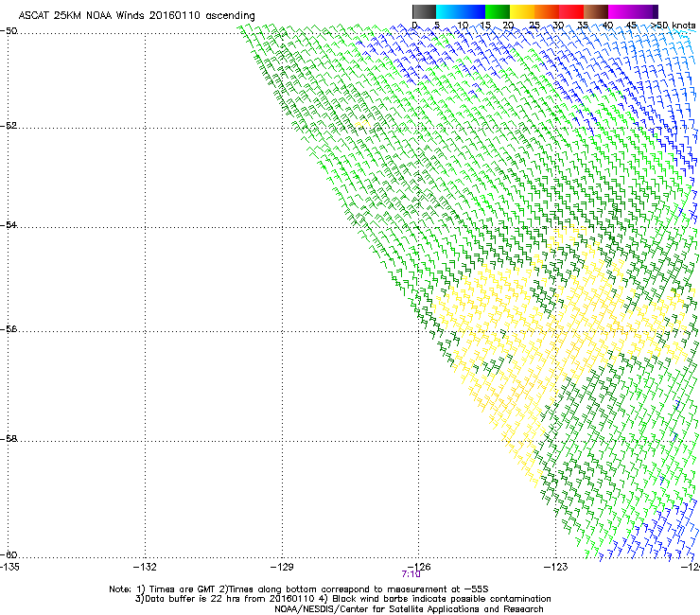Click the '>50 knots' legend label
This screenshot has height=615, width=700.
click(x=674, y=26)
